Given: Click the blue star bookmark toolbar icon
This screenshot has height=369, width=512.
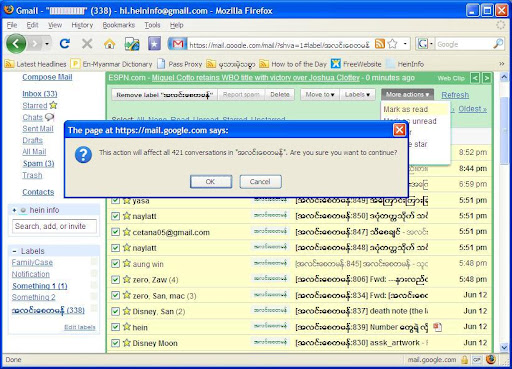Looking at the screenshot, I should [x=154, y=44].
